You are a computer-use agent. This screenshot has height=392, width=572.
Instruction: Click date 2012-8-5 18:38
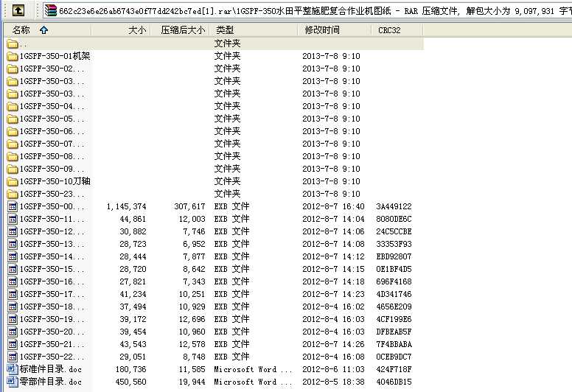click(333, 382)
